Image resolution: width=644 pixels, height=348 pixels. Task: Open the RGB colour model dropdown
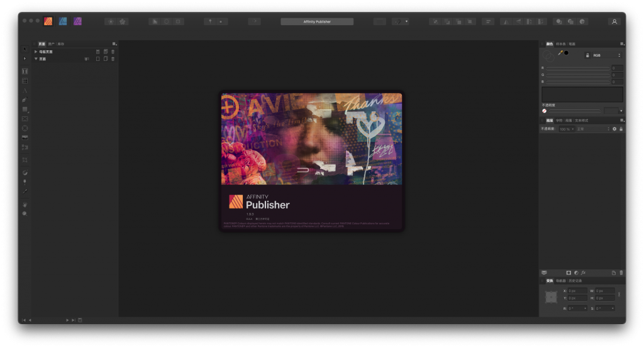coord(607,55)
